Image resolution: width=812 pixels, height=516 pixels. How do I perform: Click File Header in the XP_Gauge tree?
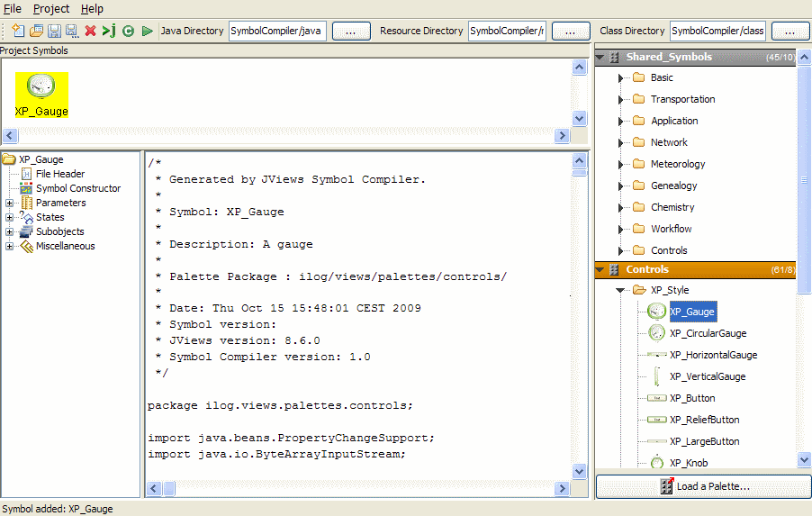(60, 174)
